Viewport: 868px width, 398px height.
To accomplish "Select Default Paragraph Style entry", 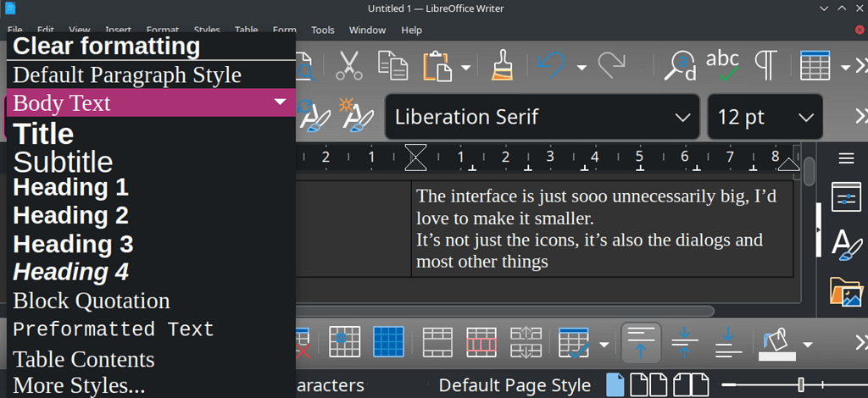I will tap(151, 74).
